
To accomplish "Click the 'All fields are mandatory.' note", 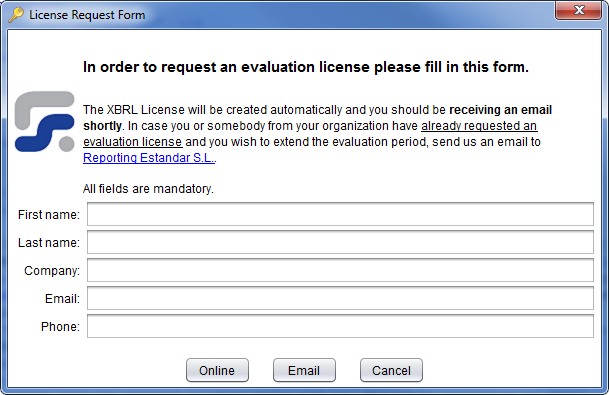I will tap(148, 189).
